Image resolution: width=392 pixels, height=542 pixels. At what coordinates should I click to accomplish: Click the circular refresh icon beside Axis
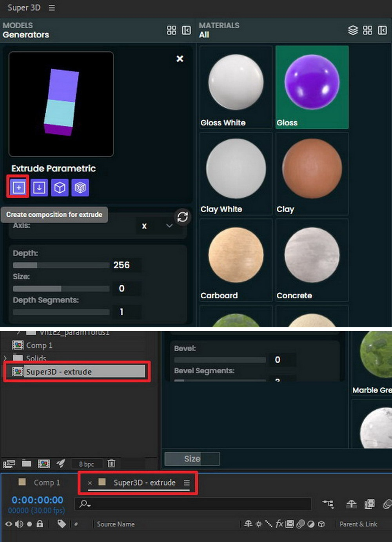coord(183,217)
